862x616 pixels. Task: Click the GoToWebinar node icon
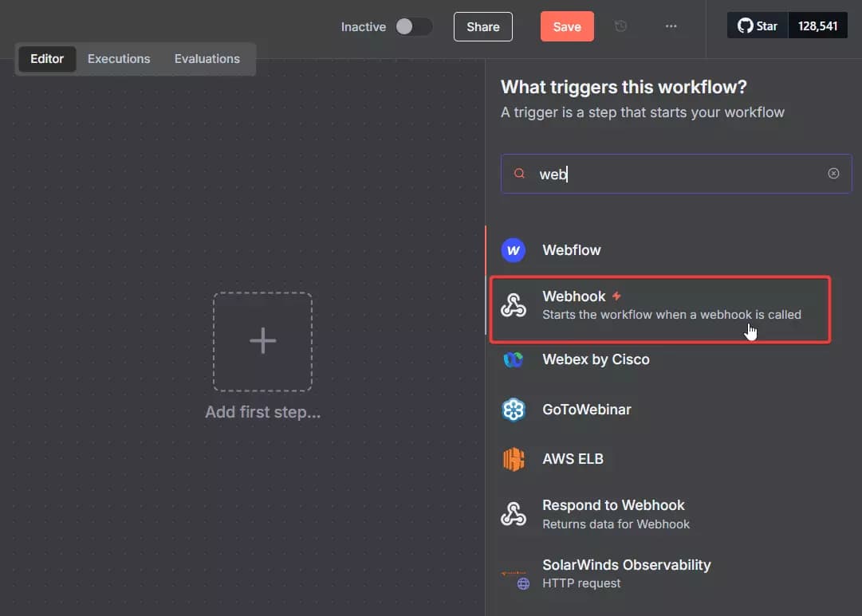click(x=514, y=409)
